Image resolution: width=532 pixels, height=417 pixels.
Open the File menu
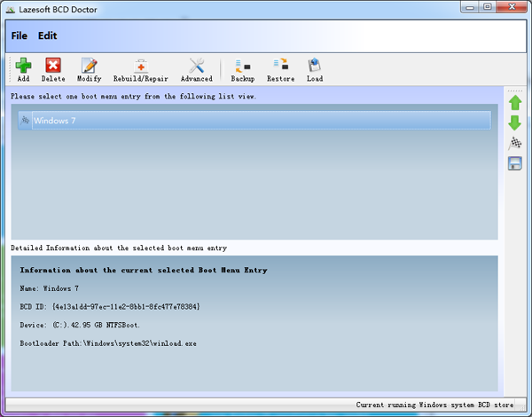tap(19, 35)
